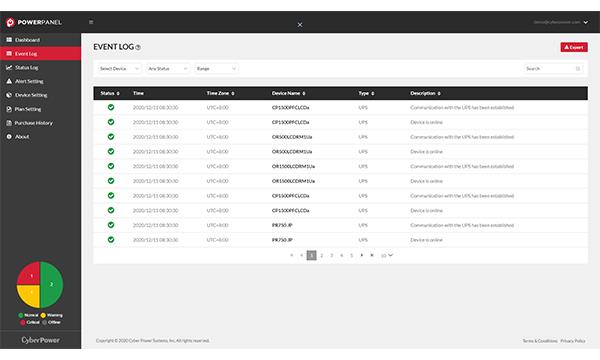This screenshot has height=360, width=600.
Task: Go to last page of pagination
Action: (x=372, y=255)
